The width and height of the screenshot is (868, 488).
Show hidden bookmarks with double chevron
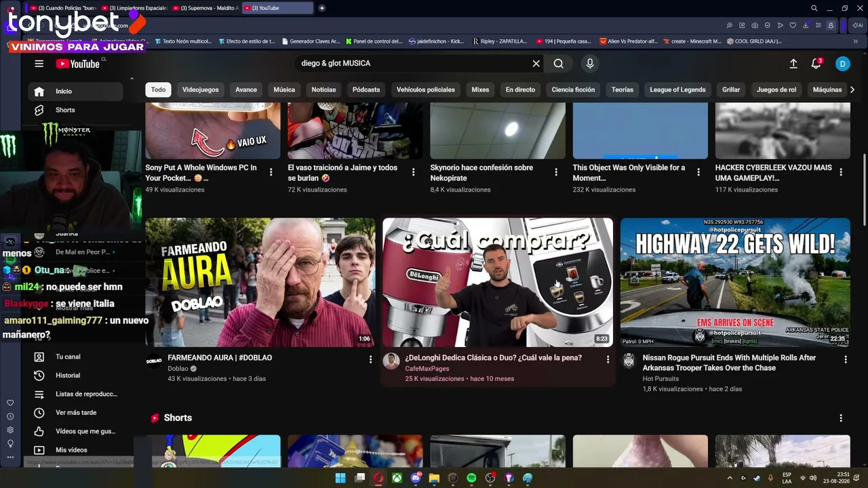[856, 41]
